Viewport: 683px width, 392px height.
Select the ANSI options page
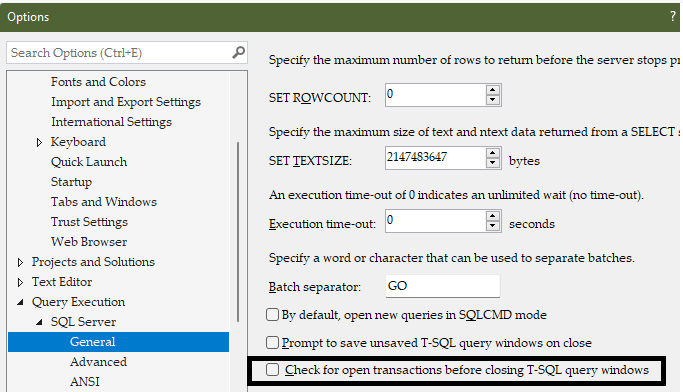pos(85,382)
